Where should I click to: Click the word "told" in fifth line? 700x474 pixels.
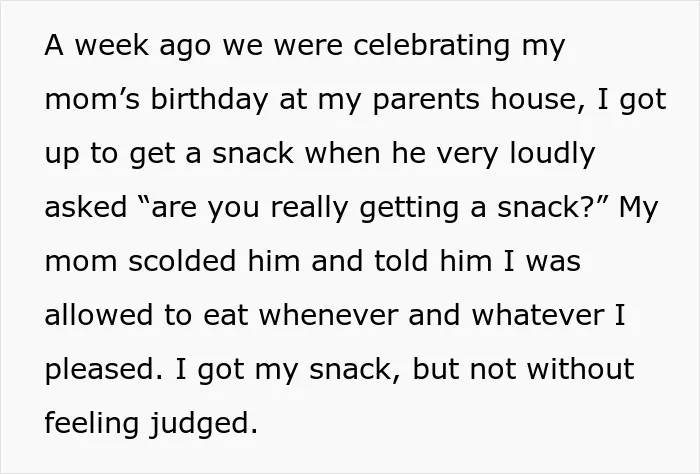pos(401,261)
